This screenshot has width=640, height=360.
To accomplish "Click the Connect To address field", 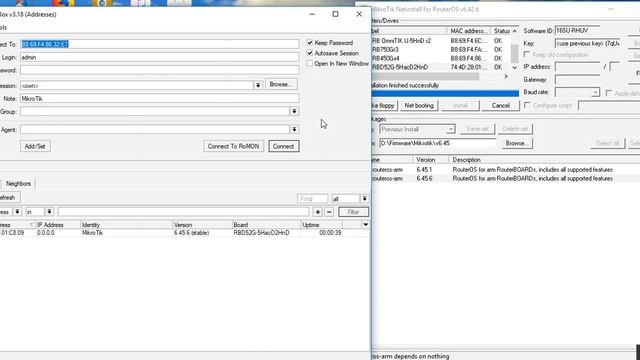I will point(160,44).
